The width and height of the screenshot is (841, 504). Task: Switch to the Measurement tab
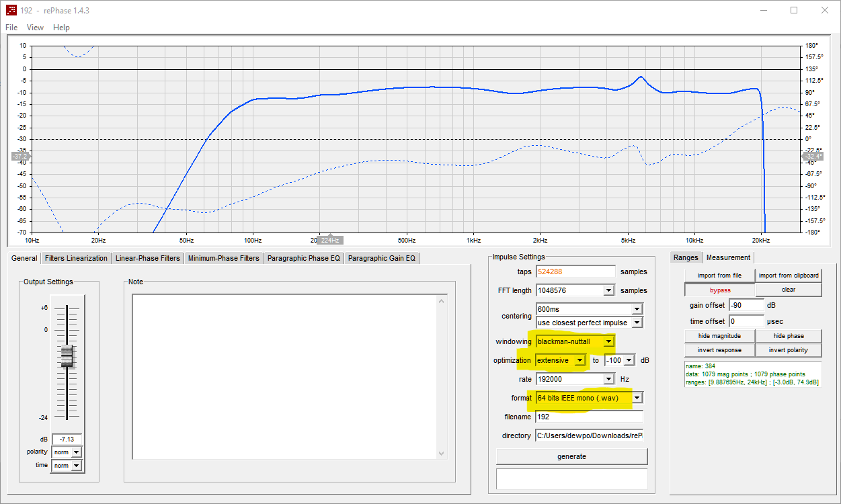728,257
